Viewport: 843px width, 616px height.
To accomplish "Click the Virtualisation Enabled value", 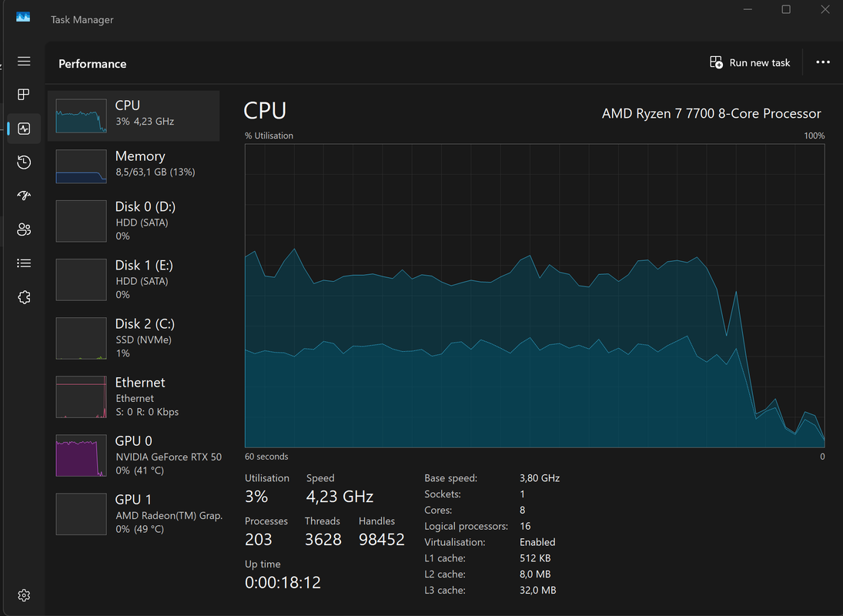I will 537,542.
